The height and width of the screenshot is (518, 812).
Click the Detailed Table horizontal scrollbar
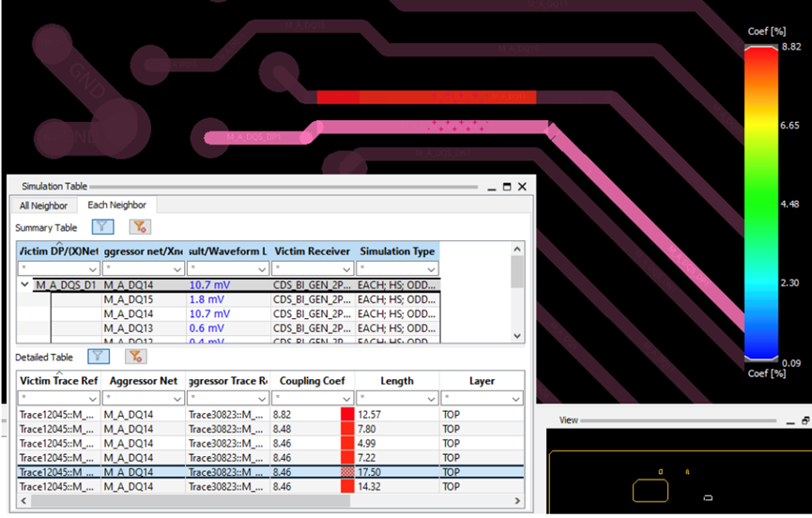point(191,500)
